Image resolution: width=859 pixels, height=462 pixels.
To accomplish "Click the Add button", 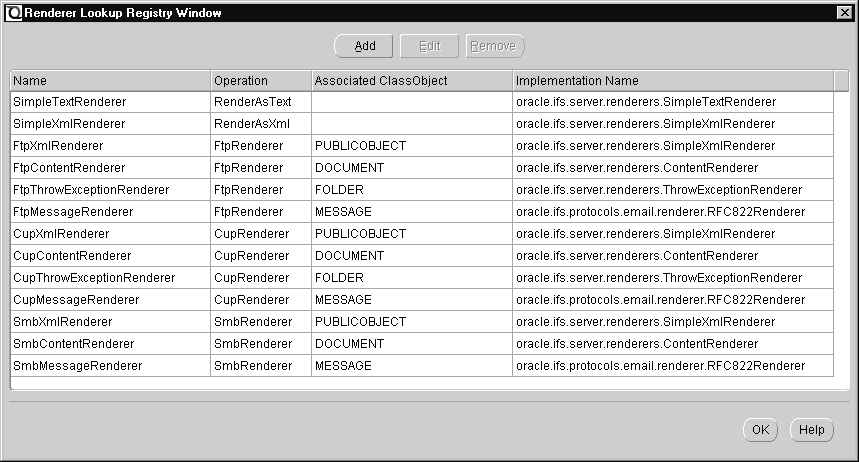I will tap(364, 46).
